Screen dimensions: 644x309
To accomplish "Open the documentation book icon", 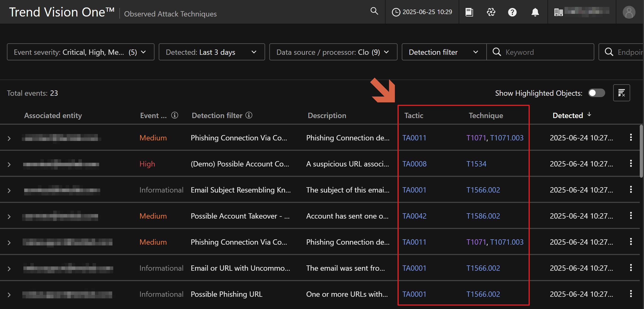I will [x=469, y=12].
